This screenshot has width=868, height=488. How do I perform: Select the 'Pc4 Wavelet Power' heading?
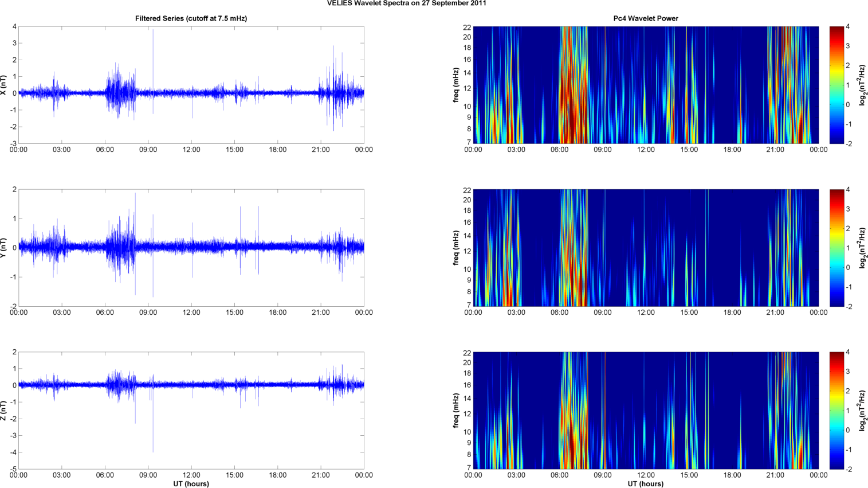pos(645,18)
